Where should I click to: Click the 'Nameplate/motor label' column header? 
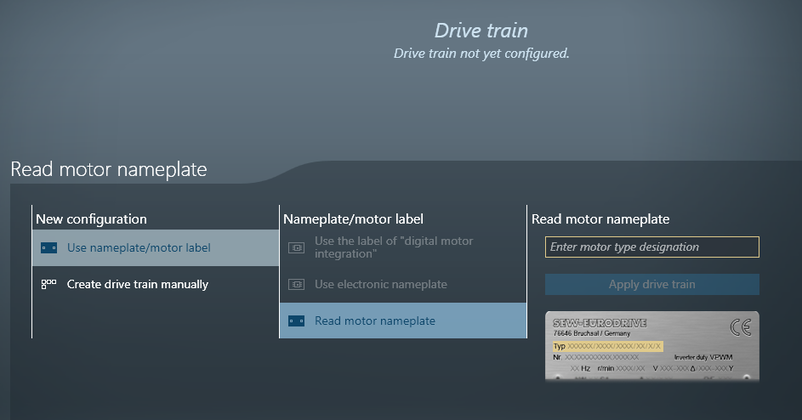coord(353,218)
